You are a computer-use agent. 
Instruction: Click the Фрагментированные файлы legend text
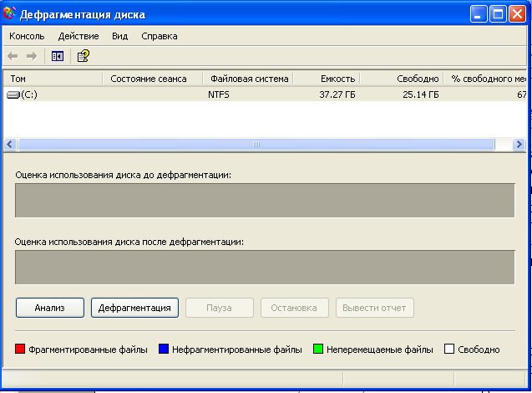coord(88,350)
